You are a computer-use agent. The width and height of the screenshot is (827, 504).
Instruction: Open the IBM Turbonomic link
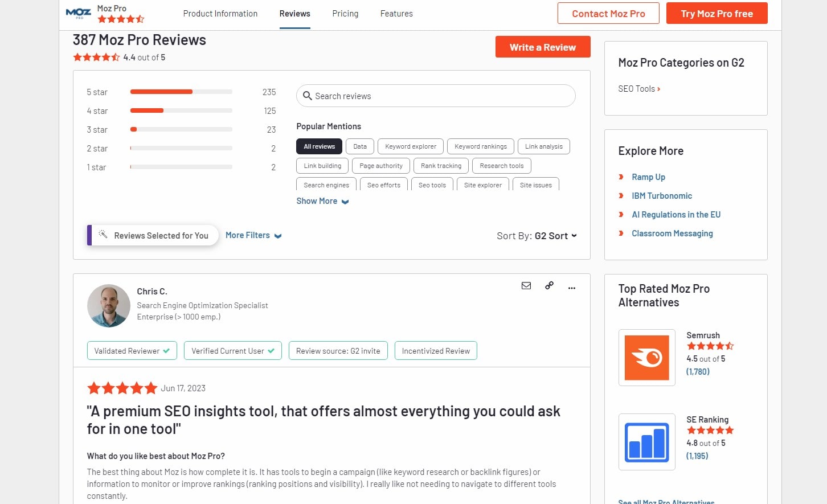[x=662, y=196]
